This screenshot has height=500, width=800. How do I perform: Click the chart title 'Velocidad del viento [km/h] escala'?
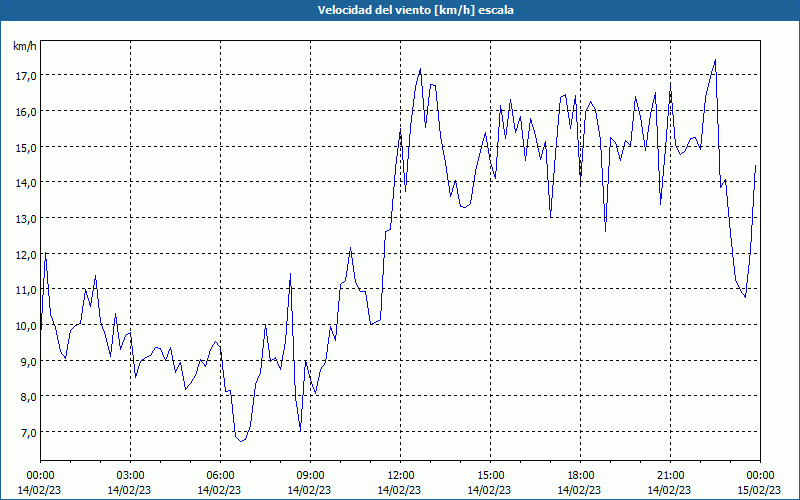(415, 10)
